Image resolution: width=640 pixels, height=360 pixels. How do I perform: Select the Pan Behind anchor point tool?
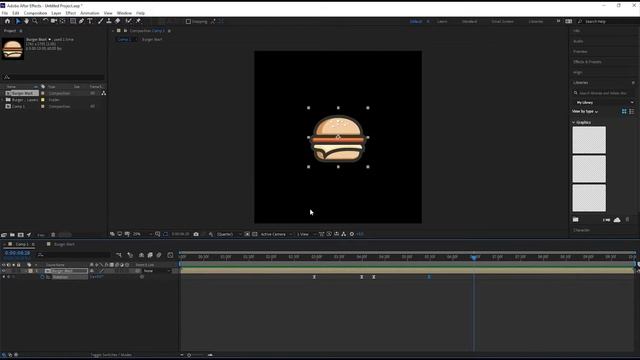point(62,21)
